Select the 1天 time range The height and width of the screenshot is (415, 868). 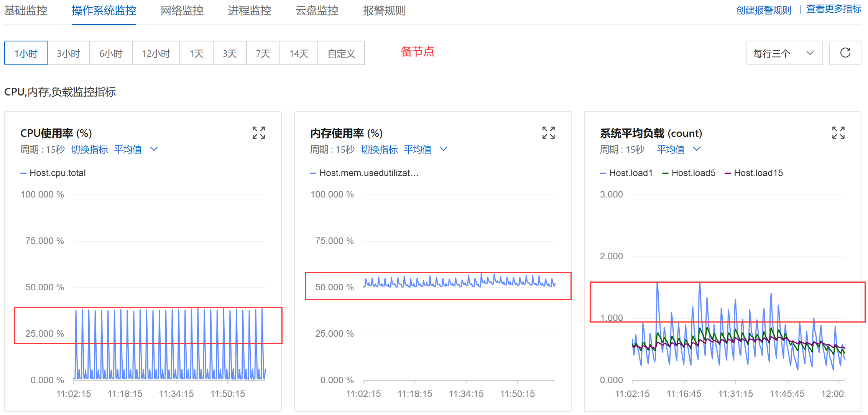click(197, 53)
